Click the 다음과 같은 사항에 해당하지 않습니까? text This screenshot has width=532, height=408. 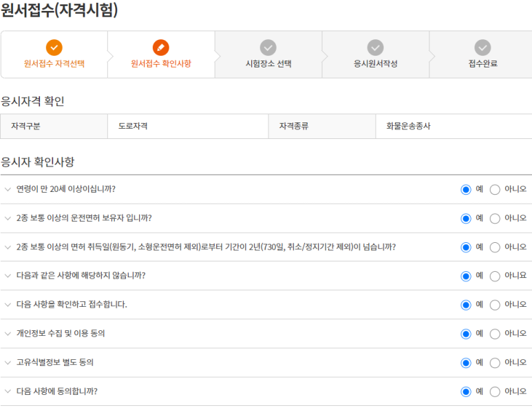pos(81,275)
